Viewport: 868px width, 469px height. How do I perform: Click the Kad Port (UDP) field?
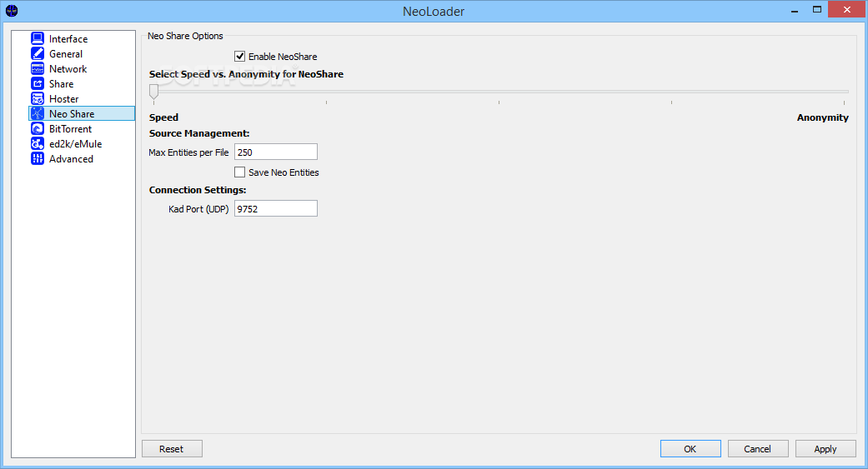[x=276, y=208]
